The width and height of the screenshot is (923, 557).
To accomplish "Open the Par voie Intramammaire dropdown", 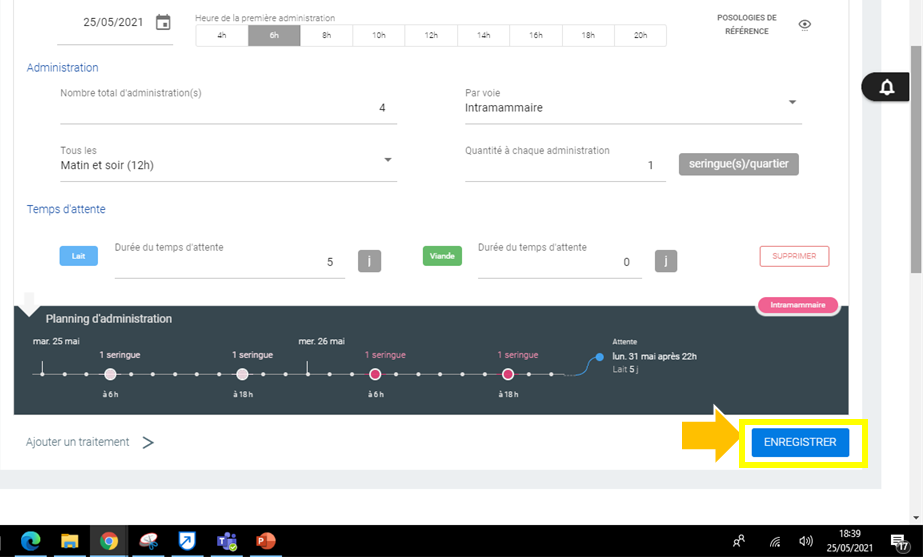I will click(x=633, y=108).
